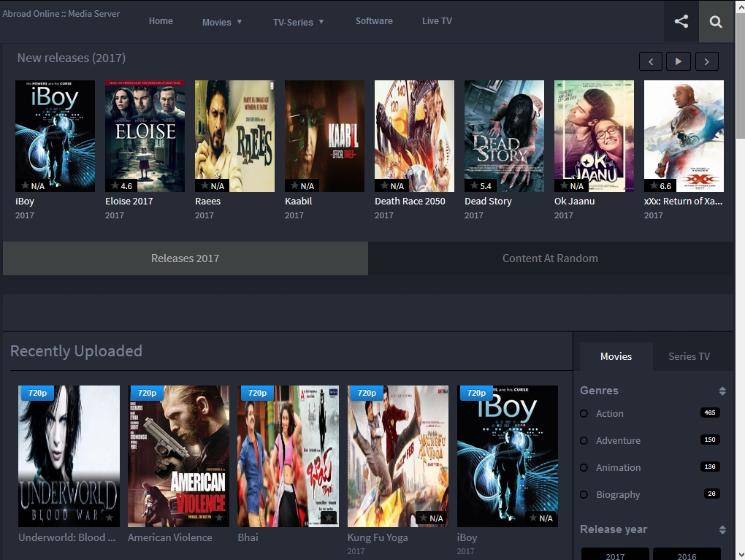The height and width of the screenshot is (560, 745).
Task: Open the share icon in header
Action: click(x=681, y=21)
